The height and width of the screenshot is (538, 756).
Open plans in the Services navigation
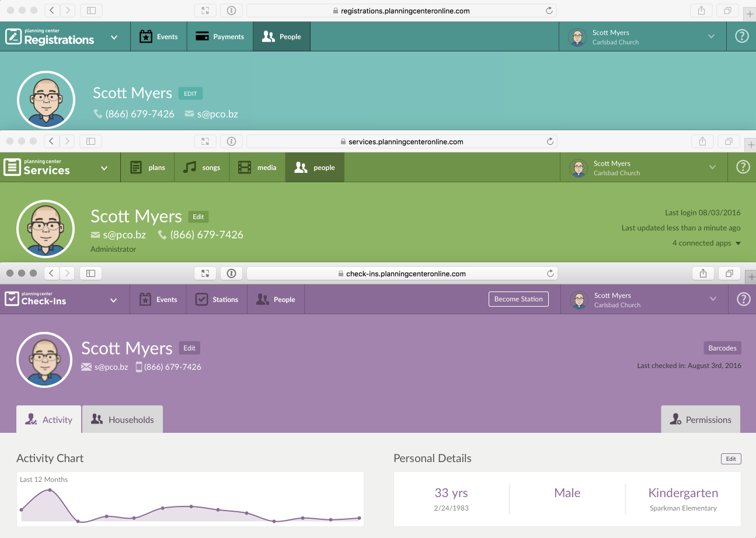click(x=148, y=168)
